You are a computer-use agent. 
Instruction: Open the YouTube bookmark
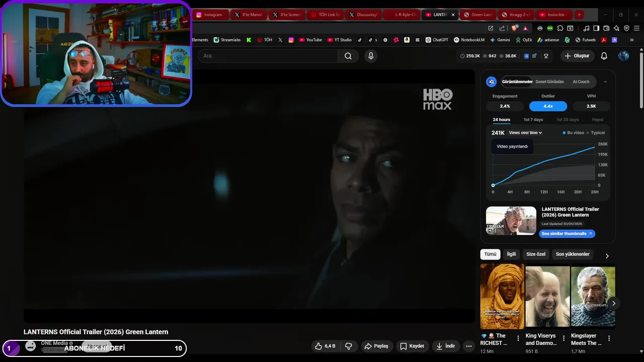[x=310, y=40]
